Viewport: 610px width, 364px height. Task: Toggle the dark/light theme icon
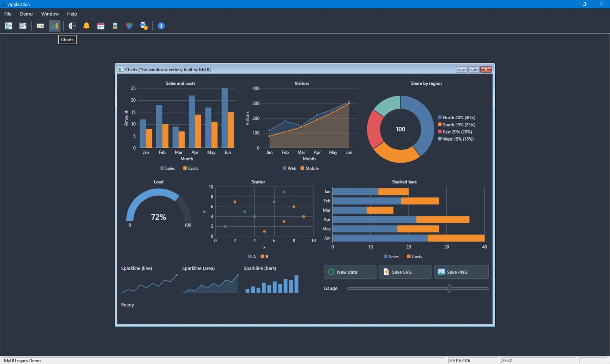(x=72, y=26)
